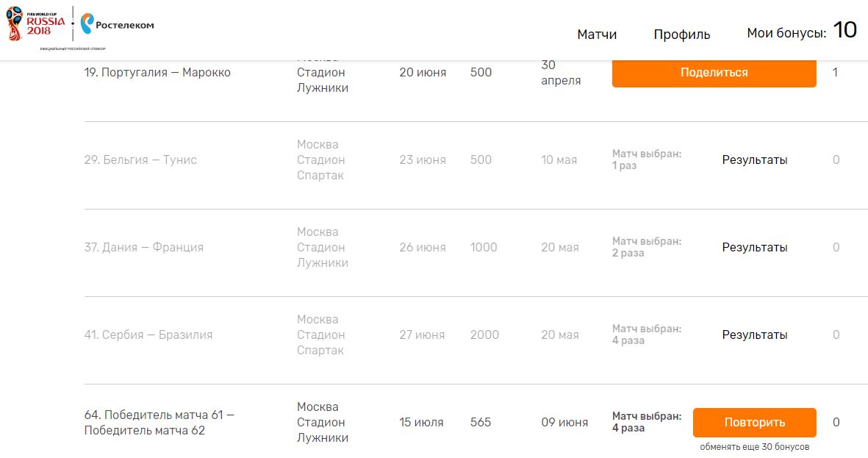Click the 565 bonus price of match 64

click(x=481, y=422)
